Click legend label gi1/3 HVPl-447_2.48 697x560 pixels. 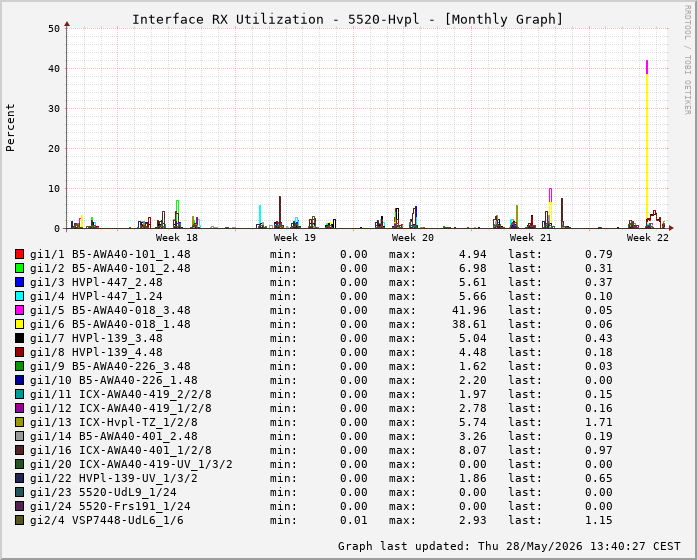point(96,282)
